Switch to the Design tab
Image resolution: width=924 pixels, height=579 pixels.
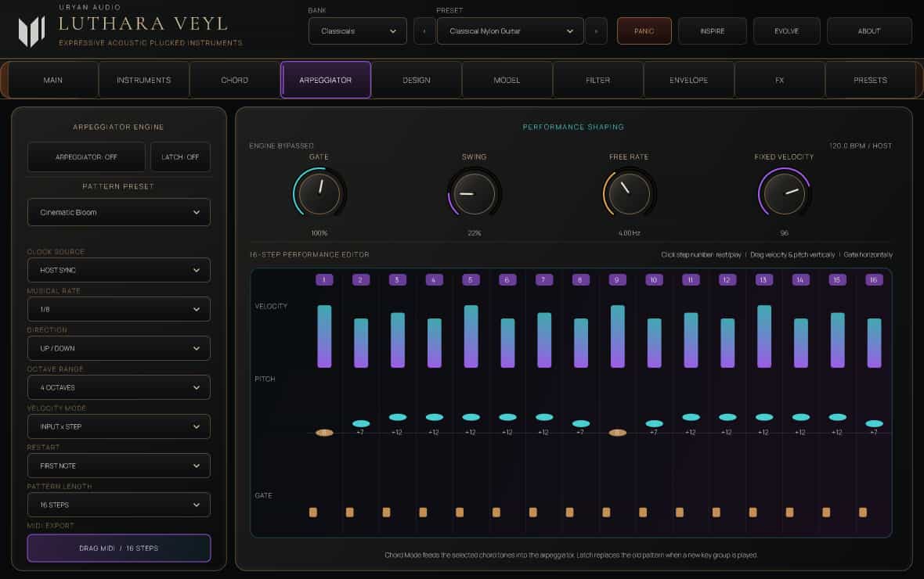[x=416, y=80]
